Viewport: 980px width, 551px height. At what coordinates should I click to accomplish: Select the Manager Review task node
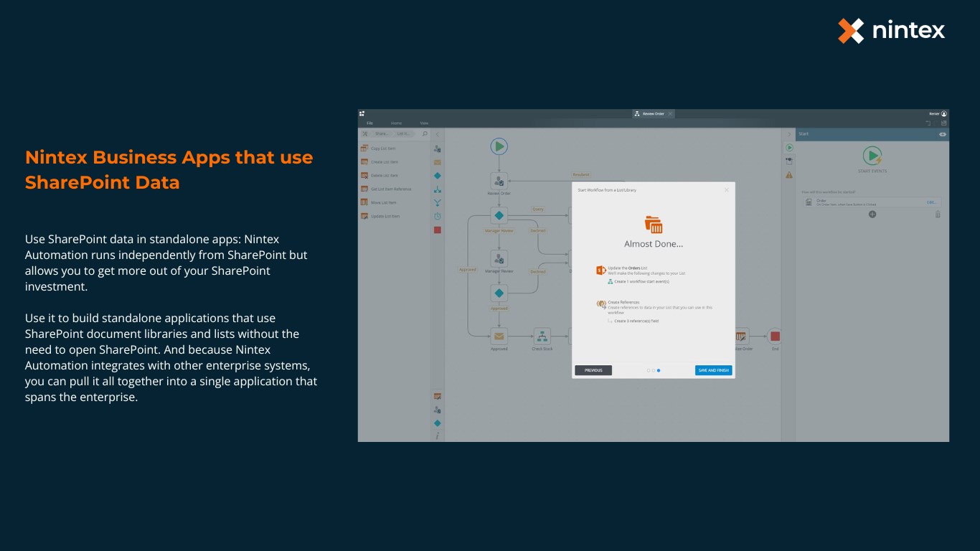point(499,259)
